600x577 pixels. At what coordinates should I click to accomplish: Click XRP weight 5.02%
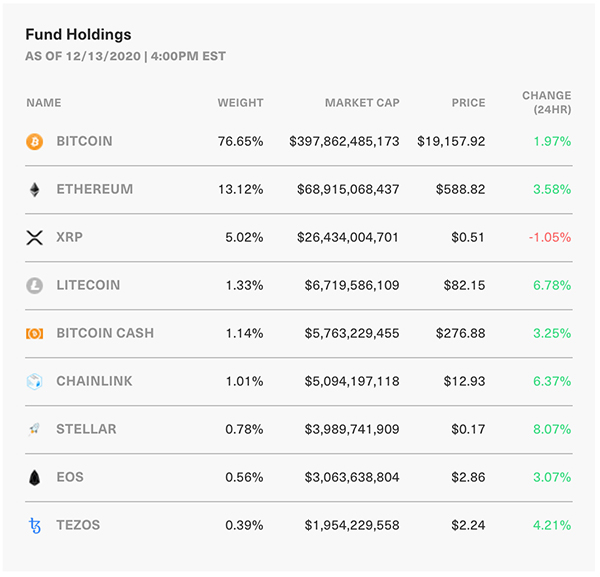pos(244,237)
